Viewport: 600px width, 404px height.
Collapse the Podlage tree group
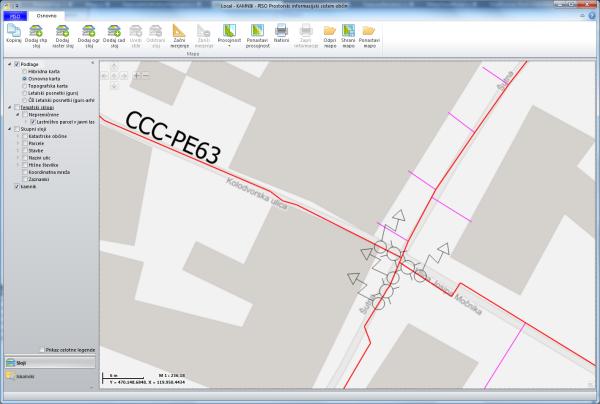pos(9,64)
